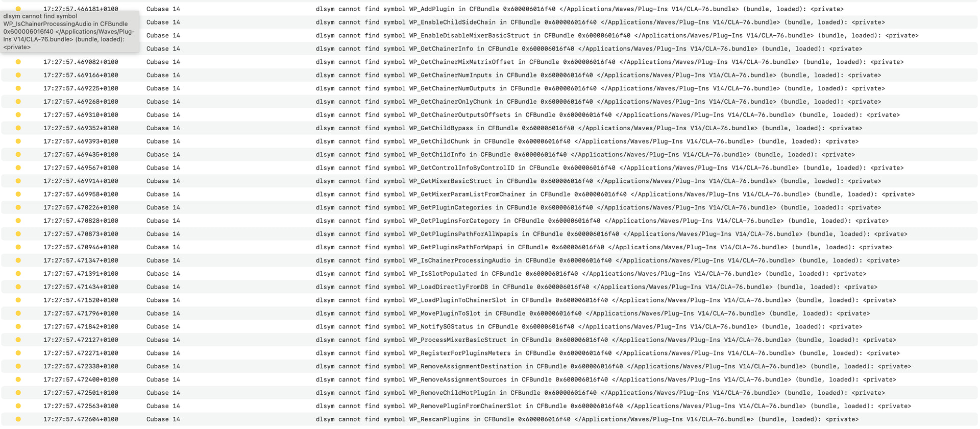
Task: Click yellow warning dot of WP_GetChildBypass row
Action: [x=18, y=128]
